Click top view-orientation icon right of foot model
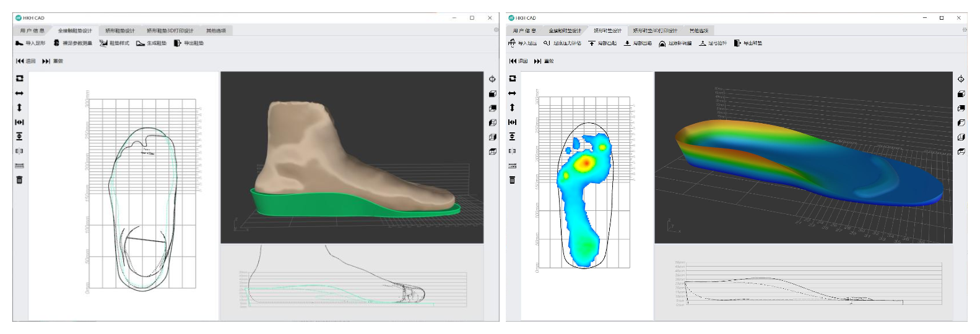 pyautogui.click(x=492, y=79)
